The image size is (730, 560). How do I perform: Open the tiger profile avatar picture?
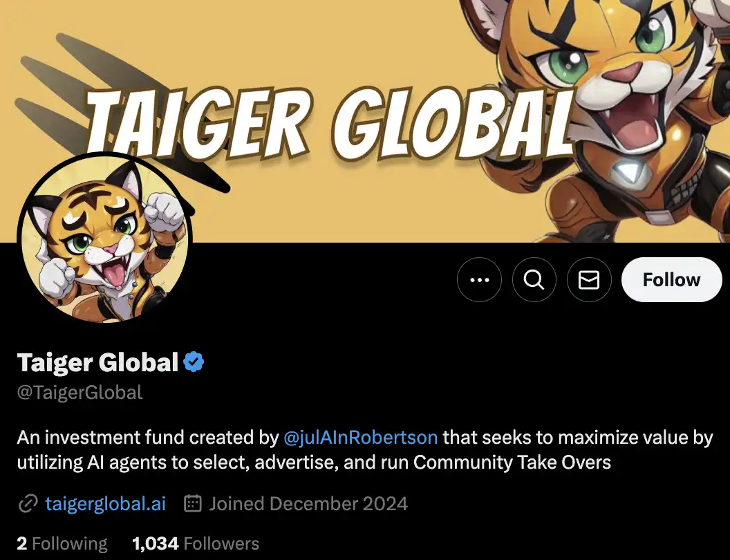tap(105, 237)
